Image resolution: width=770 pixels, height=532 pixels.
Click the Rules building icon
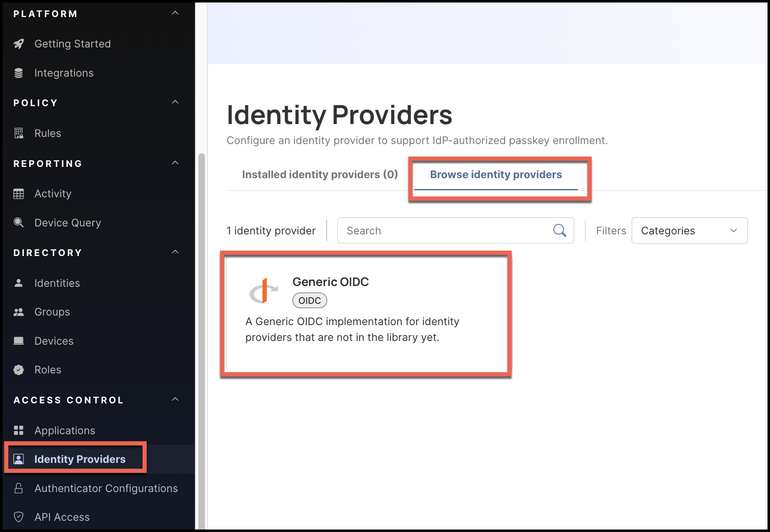pyautogui.click(x=19, y=133)
